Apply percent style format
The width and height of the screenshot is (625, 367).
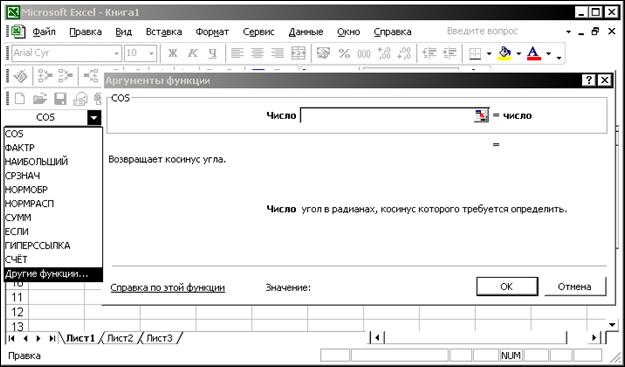click(344, 53)
